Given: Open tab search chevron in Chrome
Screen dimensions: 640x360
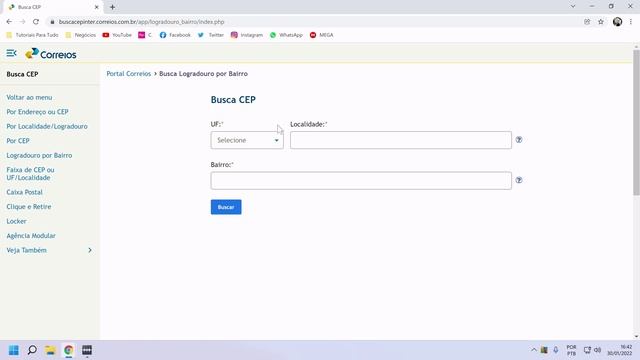Looking at the screenshot, I should 573,7.
